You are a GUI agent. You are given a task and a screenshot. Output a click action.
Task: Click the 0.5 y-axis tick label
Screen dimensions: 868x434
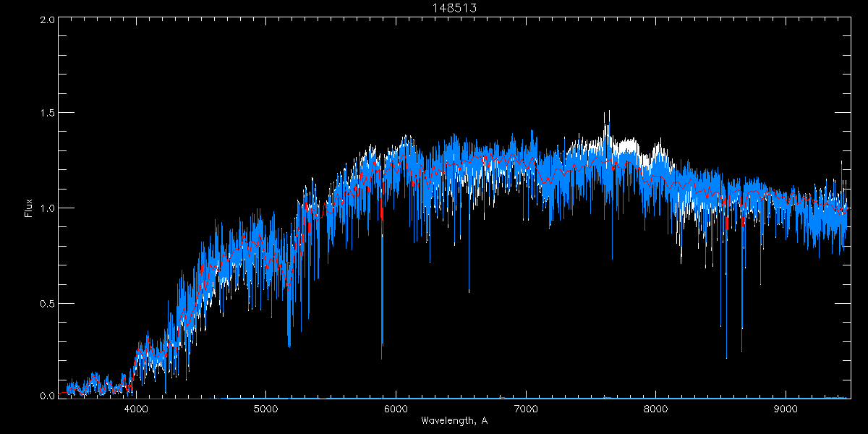48,303
